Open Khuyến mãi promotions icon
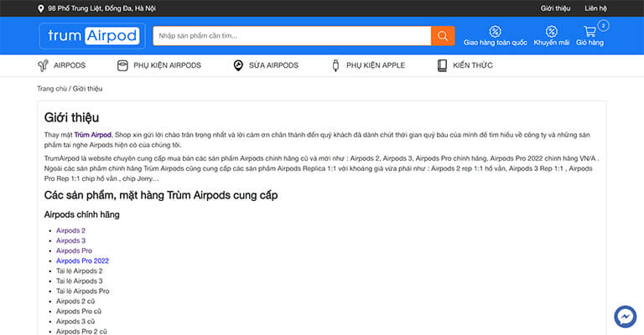644x335 pixels. pos(551,32)
